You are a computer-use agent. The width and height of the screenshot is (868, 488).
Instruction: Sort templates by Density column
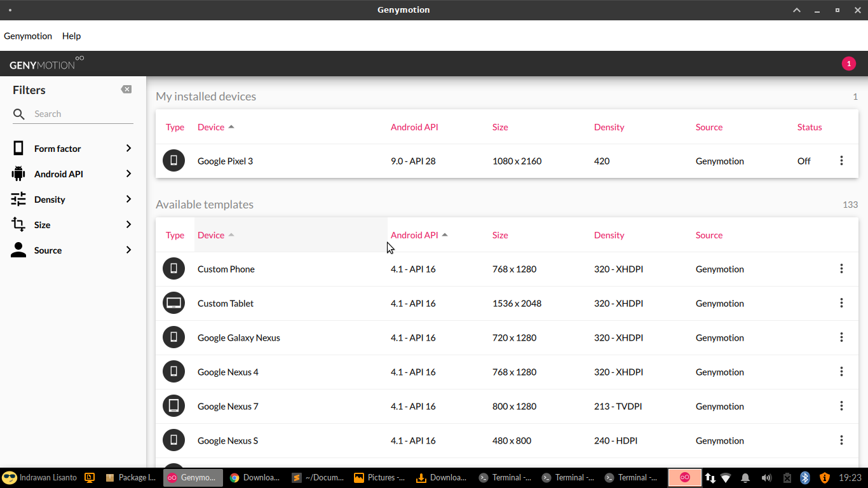click(x=609, y=235)
